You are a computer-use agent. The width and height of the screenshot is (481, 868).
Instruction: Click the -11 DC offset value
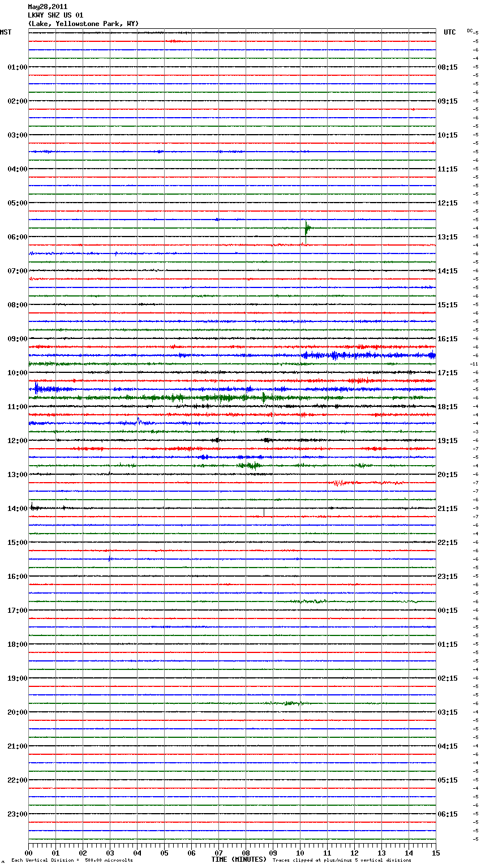[474, 364]
